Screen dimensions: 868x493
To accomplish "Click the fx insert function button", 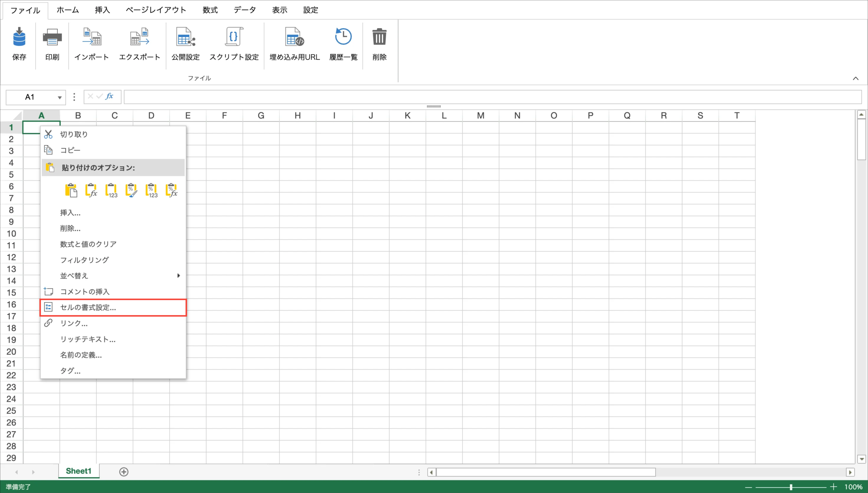I will [109, 97].
